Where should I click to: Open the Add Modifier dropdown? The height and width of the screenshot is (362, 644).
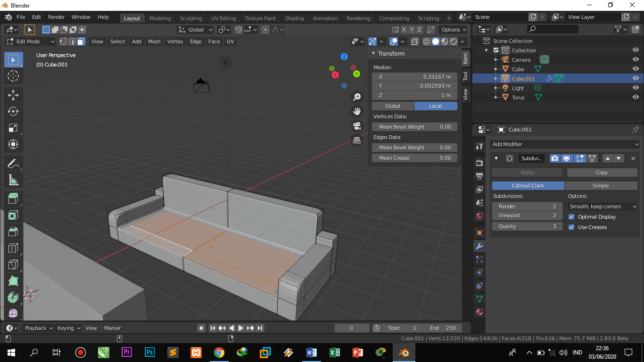point(564,144)
